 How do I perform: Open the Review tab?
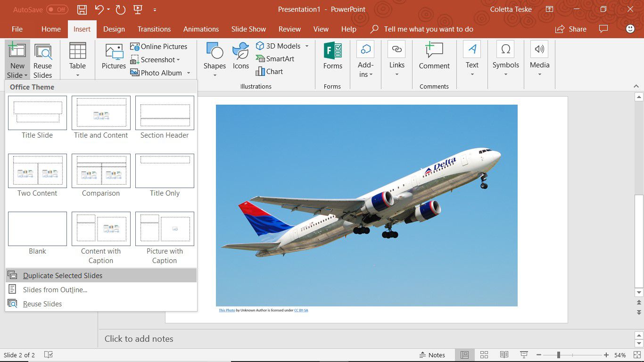[289, 29]
